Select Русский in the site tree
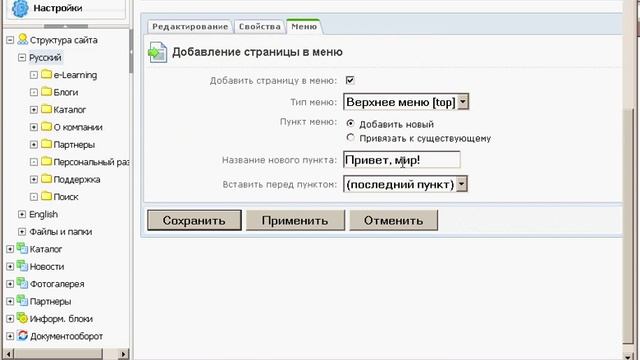Screen dimensions: 640x360 tap(45, 58)
